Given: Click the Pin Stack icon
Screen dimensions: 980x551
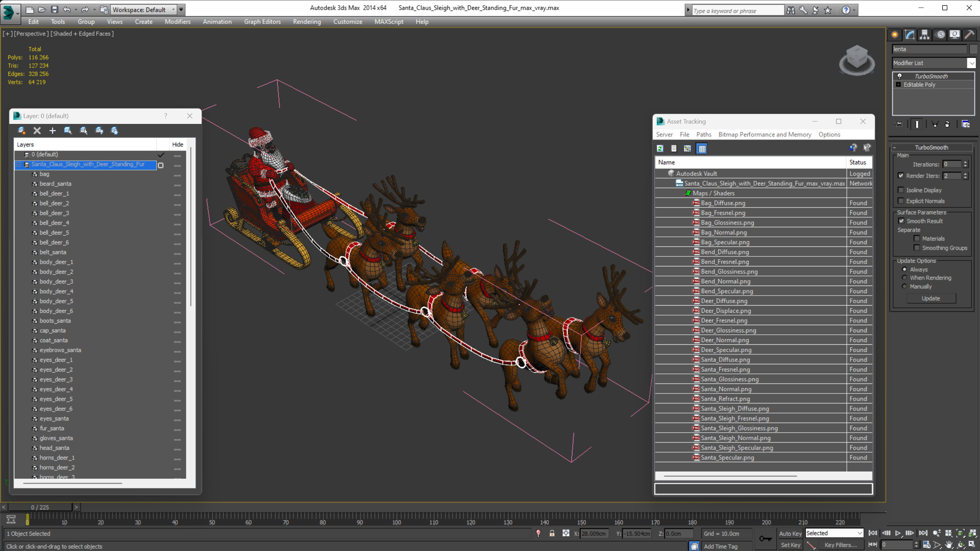Looking at the screenshot, I should click(899, 124).
